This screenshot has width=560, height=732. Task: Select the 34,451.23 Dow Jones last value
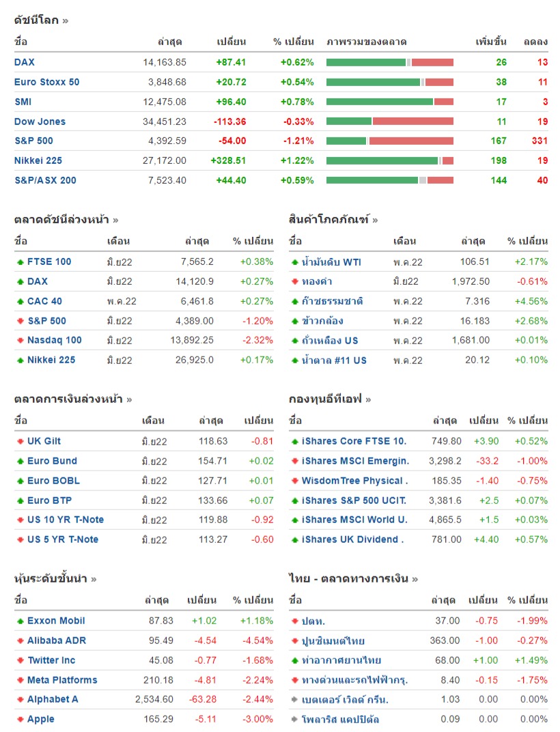(x=165, y=122)
